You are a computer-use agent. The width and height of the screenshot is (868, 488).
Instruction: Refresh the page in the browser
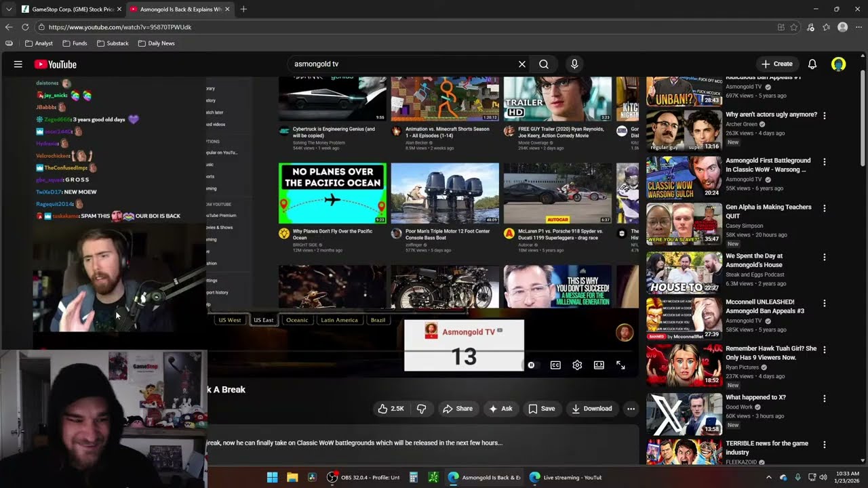pyautogui.click(x=25, y=27)
